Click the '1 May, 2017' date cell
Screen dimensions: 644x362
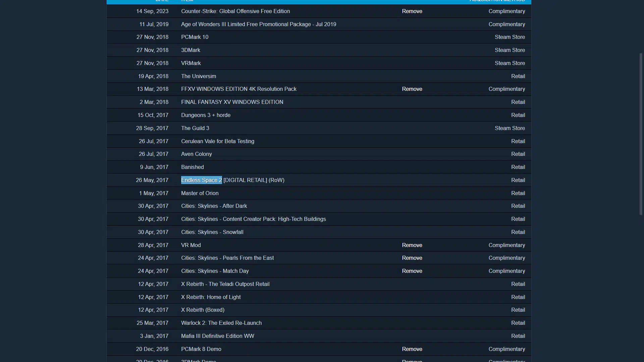click(x=154, y=193)
